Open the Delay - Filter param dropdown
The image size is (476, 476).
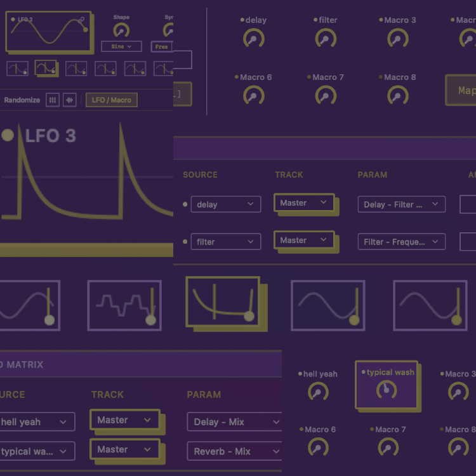click(x=401, y=204)
